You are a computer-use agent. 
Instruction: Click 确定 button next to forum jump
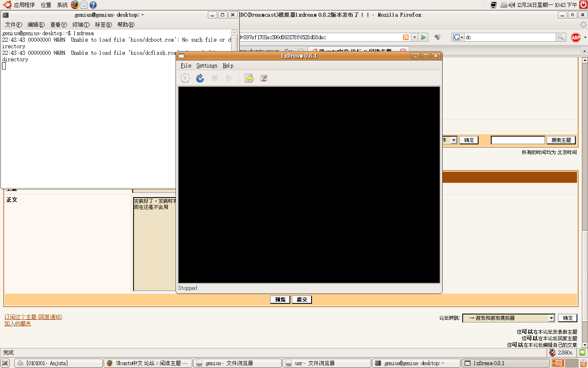pos(568,318)
